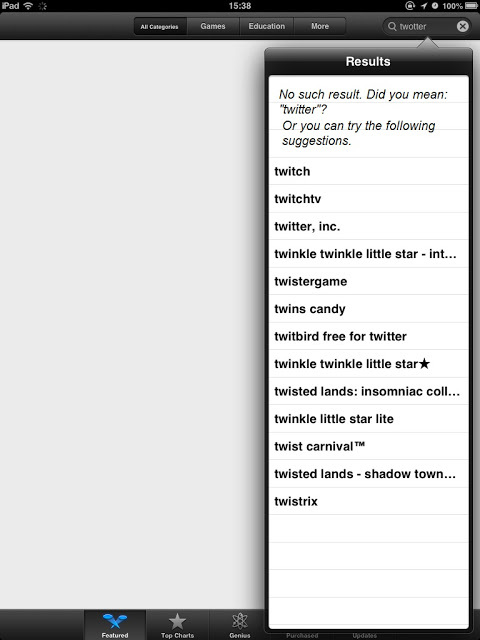Screen dimensions: 480x640
Task: Open the Top Charts star icon
Action: pyautogui.click(x=177, y=621)
